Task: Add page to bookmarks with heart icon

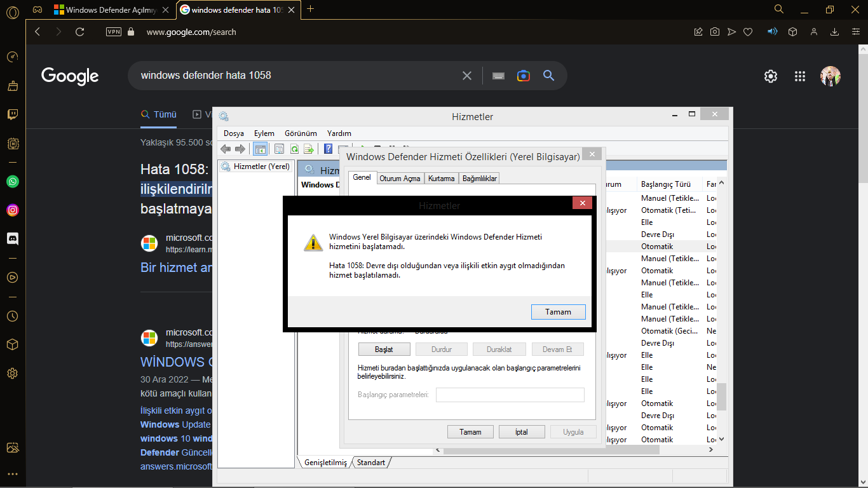Action: tap(748, 32)
